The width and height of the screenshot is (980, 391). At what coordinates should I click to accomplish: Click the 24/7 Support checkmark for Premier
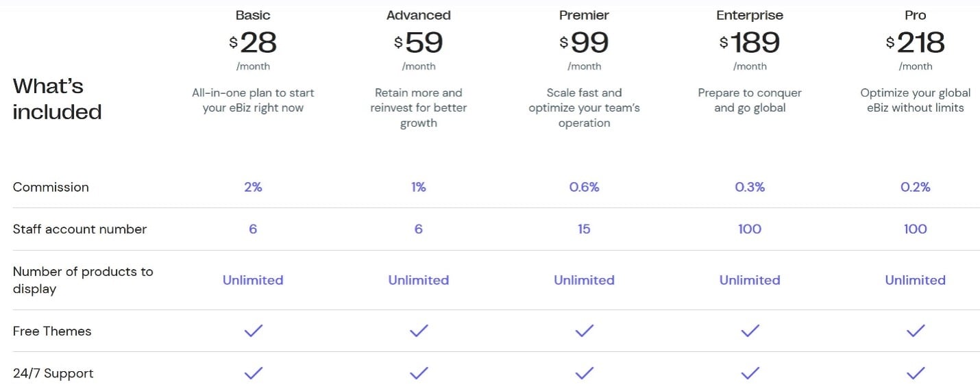tap(584, 373)
